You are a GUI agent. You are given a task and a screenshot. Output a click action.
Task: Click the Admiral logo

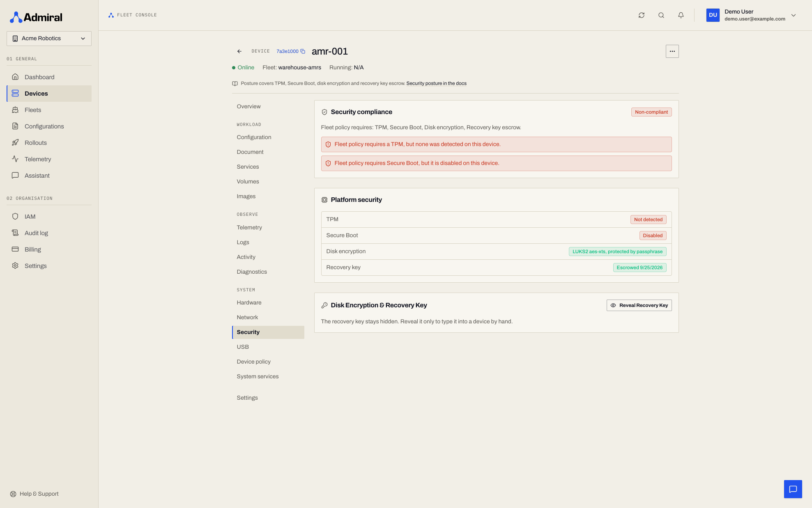point(36,17)
